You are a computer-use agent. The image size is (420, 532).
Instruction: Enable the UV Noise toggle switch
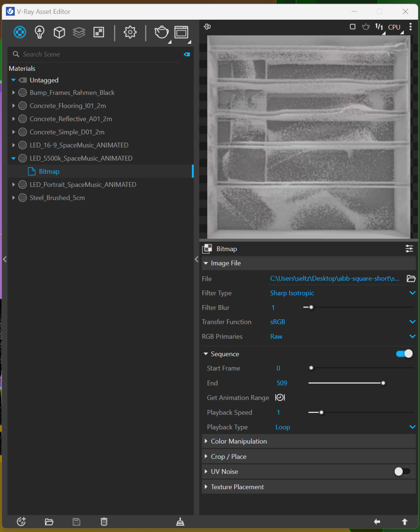coord(403,472)
